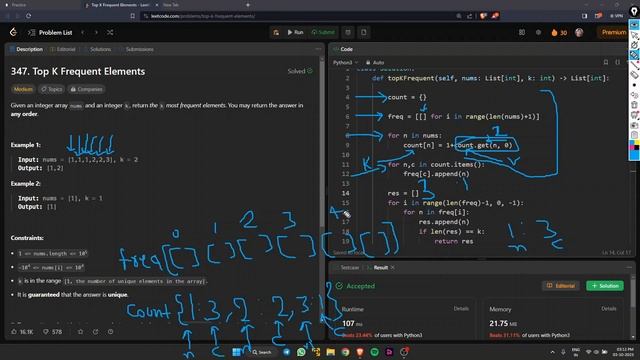This screenshot has height=360, width=640.
Task: Take screenshot camera icon in annotation toolbar
Action: point(634,125)
